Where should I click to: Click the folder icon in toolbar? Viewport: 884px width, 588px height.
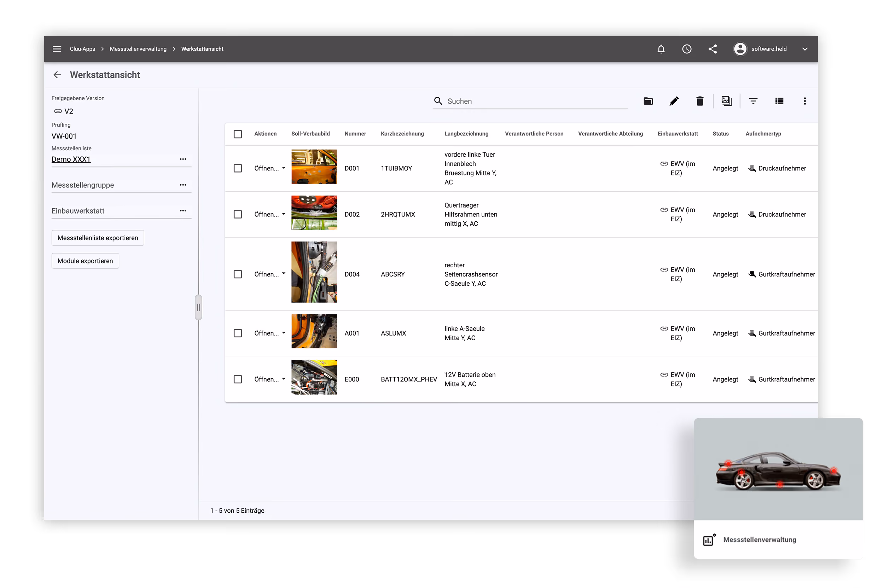[x=648, y=101]
